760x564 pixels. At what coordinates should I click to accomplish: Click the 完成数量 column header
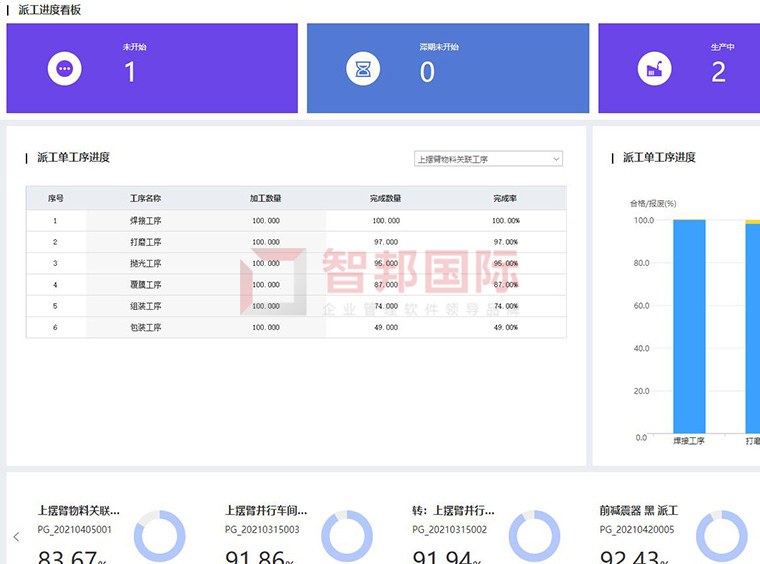[x=385, y=198]
